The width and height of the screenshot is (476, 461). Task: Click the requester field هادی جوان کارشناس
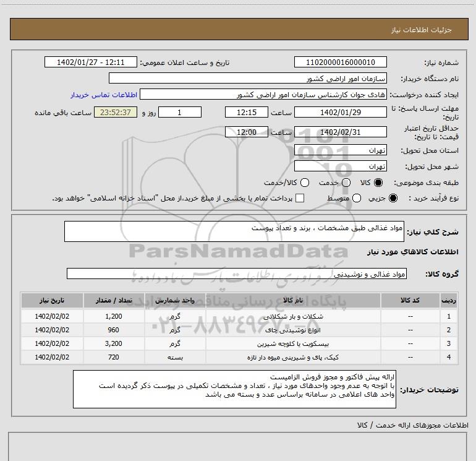coord(263,95)
